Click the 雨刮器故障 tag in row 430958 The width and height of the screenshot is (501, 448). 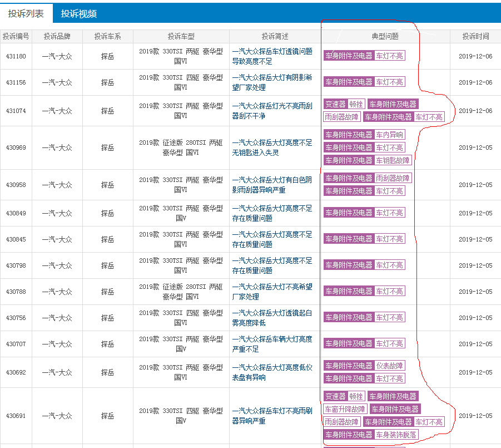coord(393,178)
